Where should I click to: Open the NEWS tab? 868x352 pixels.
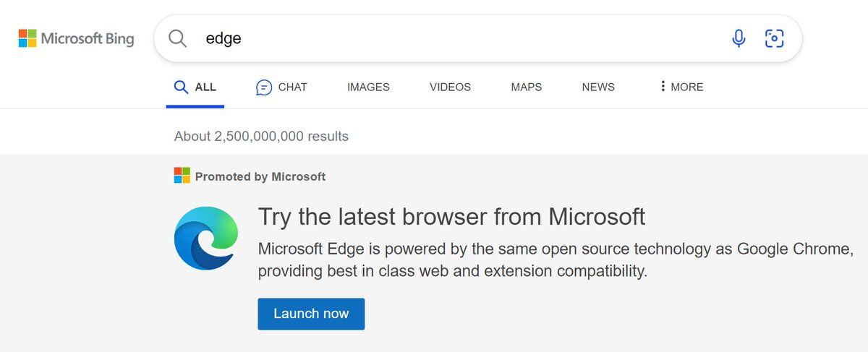pos(598,87)
